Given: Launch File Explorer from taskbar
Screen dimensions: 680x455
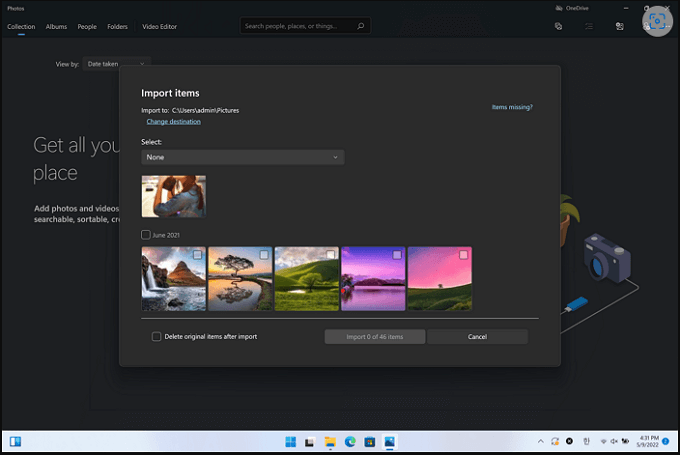Looking at the screenshot, I should (x=330, y=442).
